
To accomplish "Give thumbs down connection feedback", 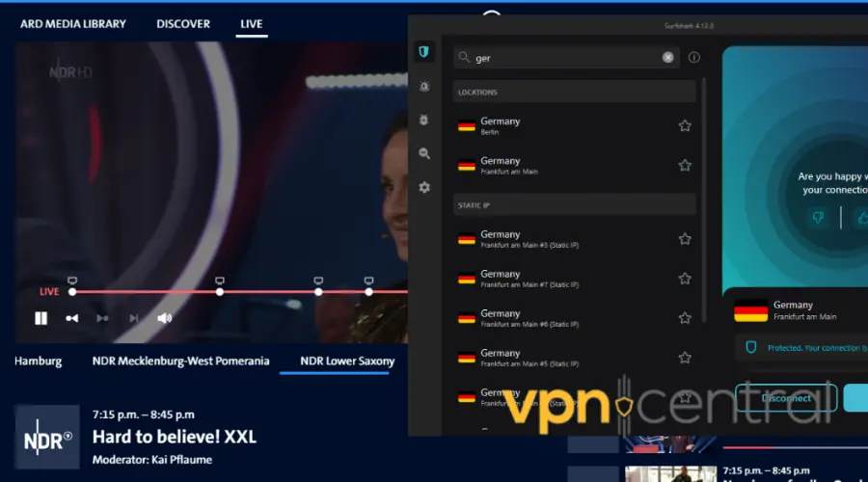I will (x=818, y=218).
